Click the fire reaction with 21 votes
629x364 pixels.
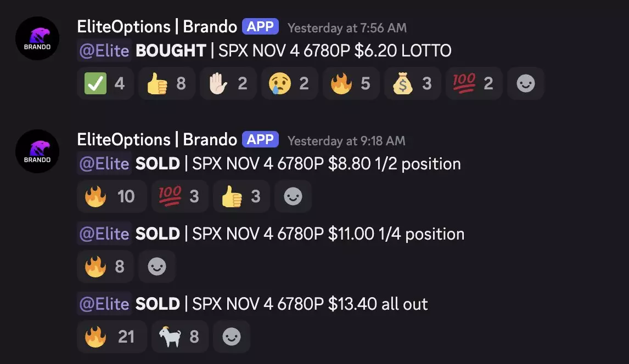111,337
